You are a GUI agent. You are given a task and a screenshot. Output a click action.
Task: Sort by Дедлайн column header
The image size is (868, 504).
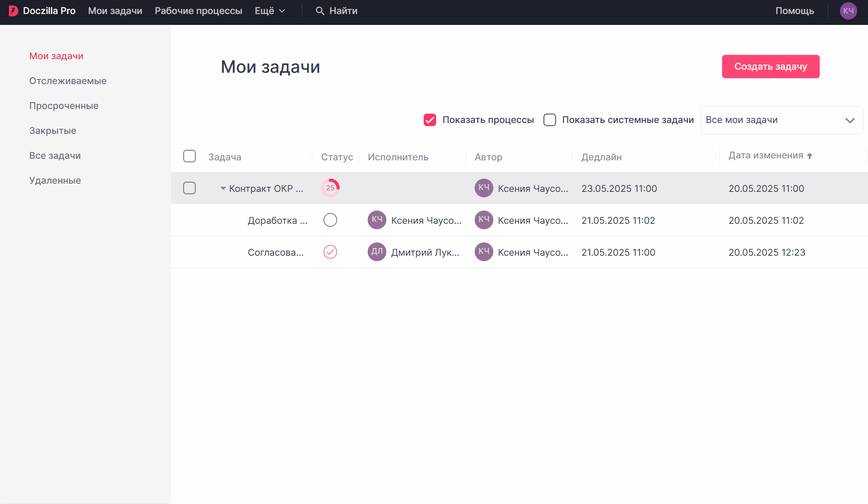(601, 157)
